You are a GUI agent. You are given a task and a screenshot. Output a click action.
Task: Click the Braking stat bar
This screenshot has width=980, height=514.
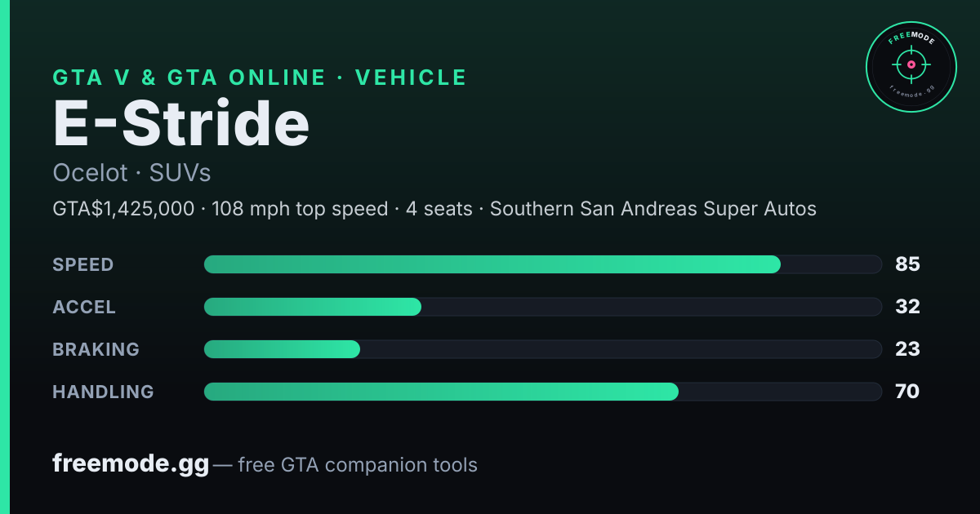tap(543, 349)
